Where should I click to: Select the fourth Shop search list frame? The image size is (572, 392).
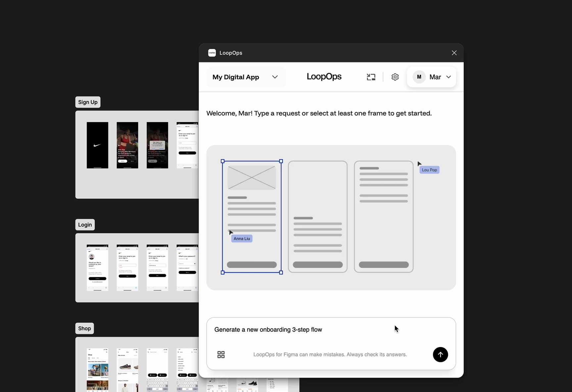pos(187,370)
